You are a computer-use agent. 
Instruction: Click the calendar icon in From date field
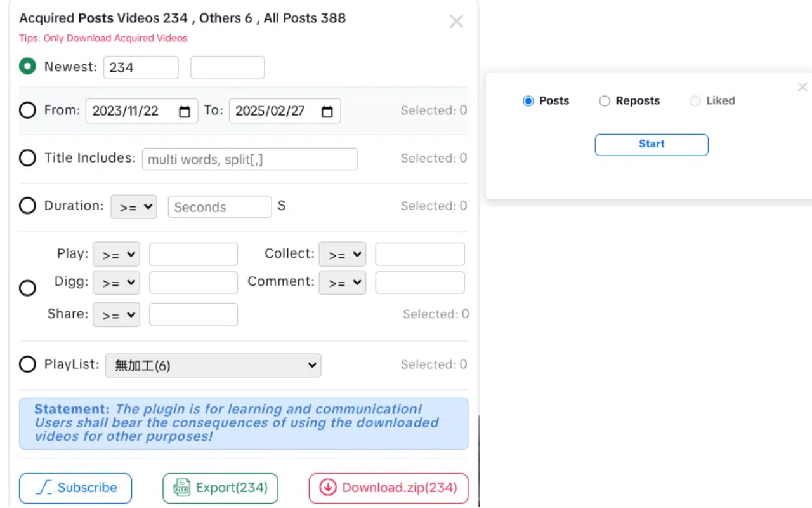(x=185, y=112)
